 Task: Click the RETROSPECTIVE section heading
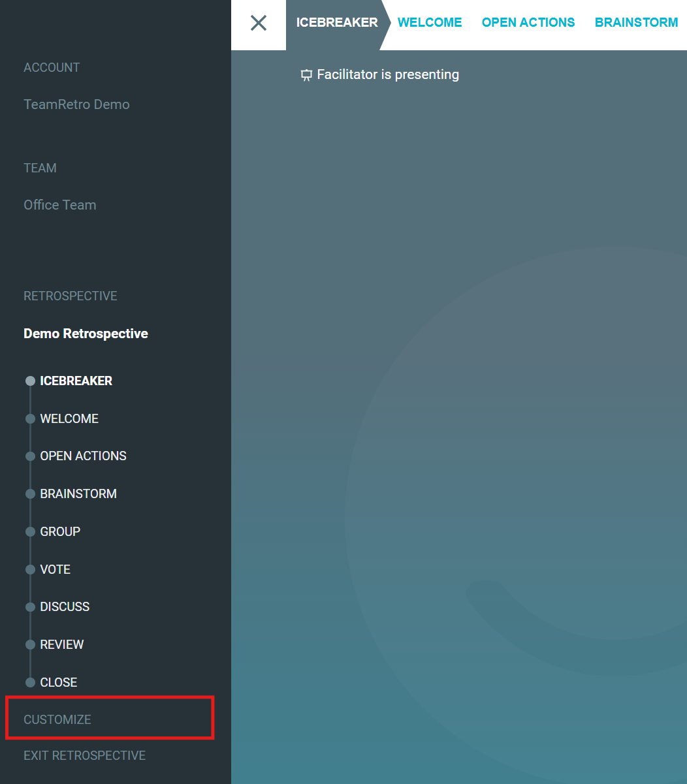tap(71, 296)
